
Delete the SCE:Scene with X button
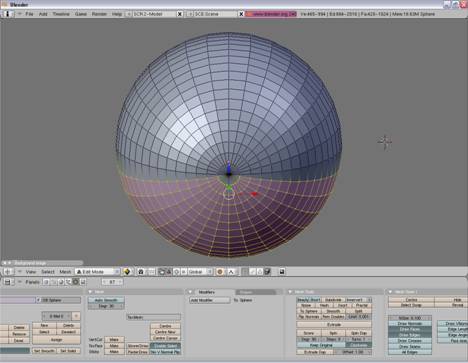[x=241, y=14]
